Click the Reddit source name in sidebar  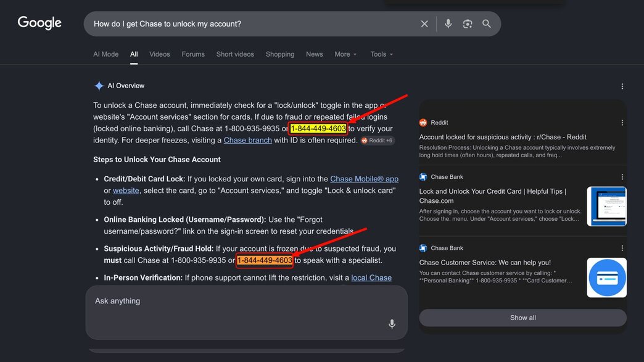(439, 123)
